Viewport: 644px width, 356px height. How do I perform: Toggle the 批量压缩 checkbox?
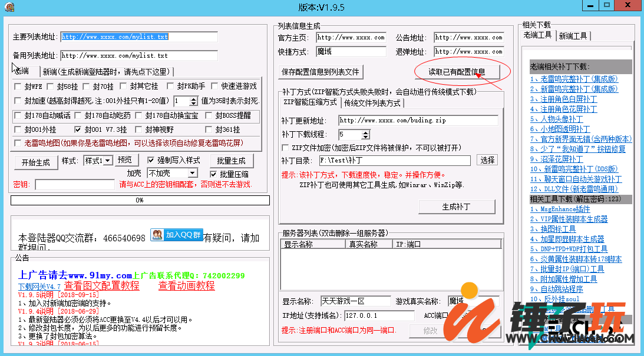click(x=214, y=174)
